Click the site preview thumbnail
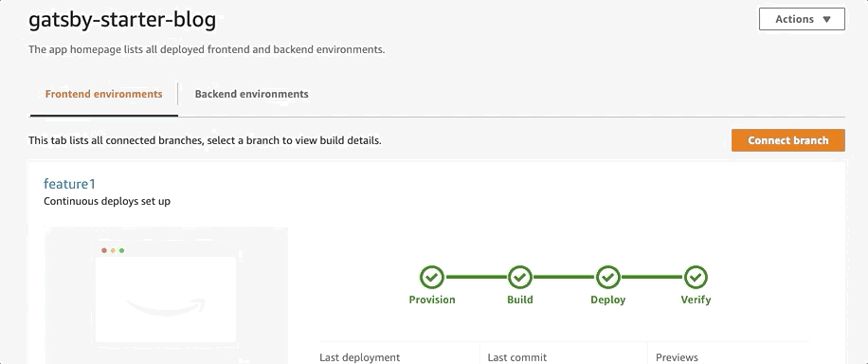This screenshot has width=868, height=364. [x=166, y=295]
